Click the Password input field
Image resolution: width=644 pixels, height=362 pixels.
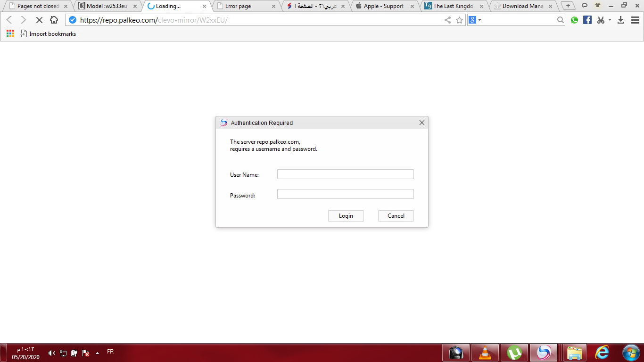tap(346, 194)
